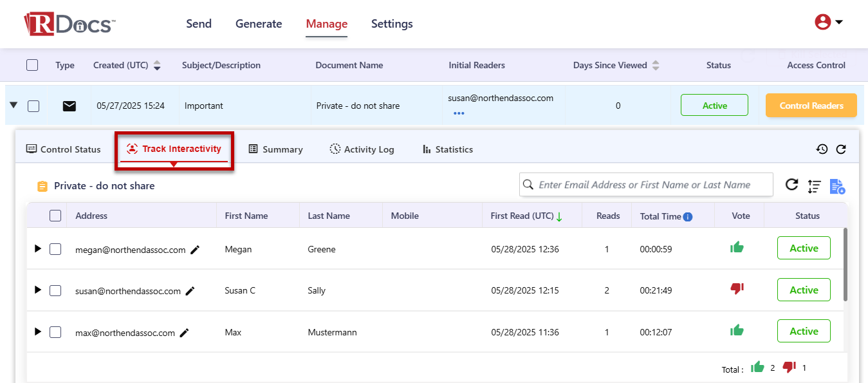The image size is (868, 383).
Task: Open the Settings menu
Action: pyautogui.click(x=392, y=24)
